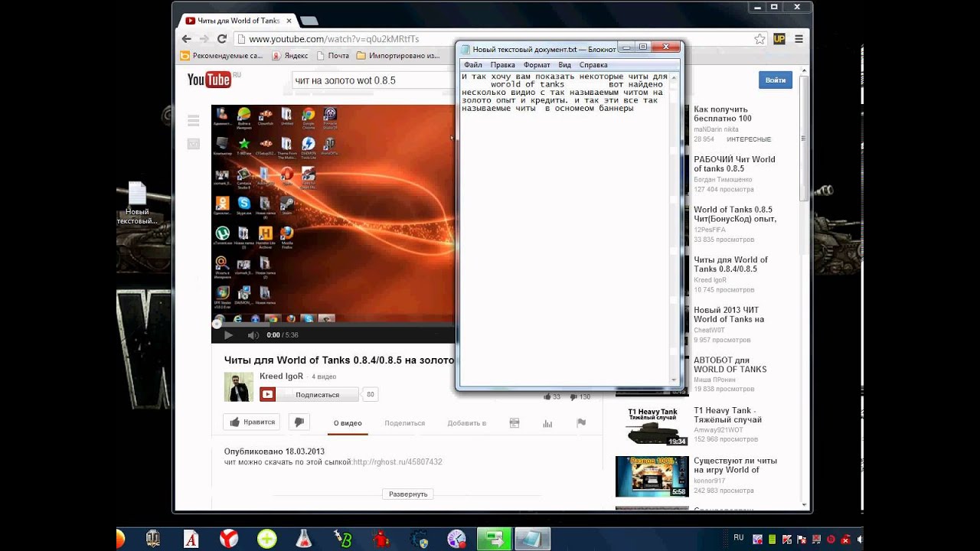Open the rghost.ru download link
Screen dimensions: 980x551
tap(397, 462)
